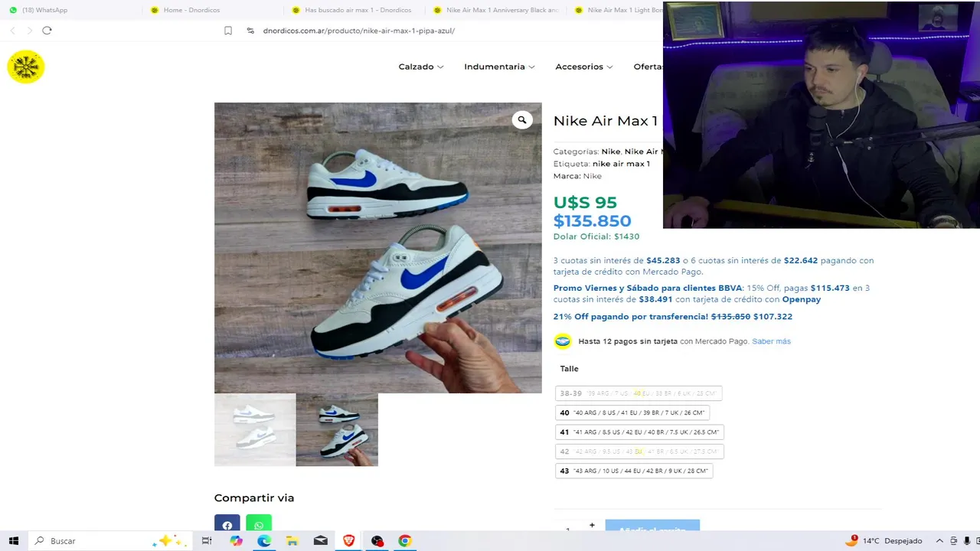Open the Nike category link

(611, 152)
